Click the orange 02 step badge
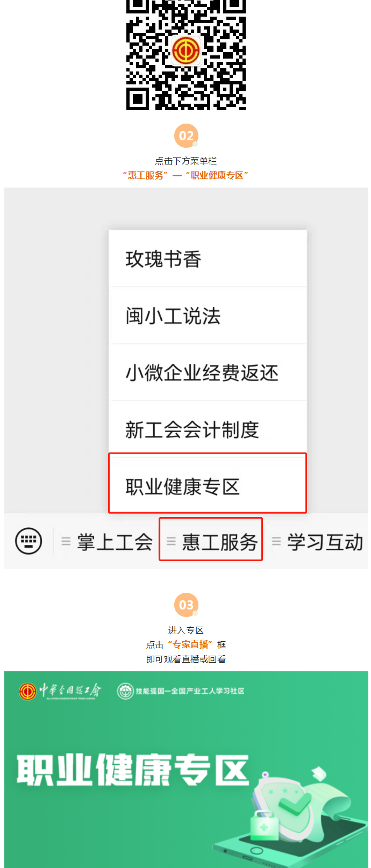 [x=186, y=136]
